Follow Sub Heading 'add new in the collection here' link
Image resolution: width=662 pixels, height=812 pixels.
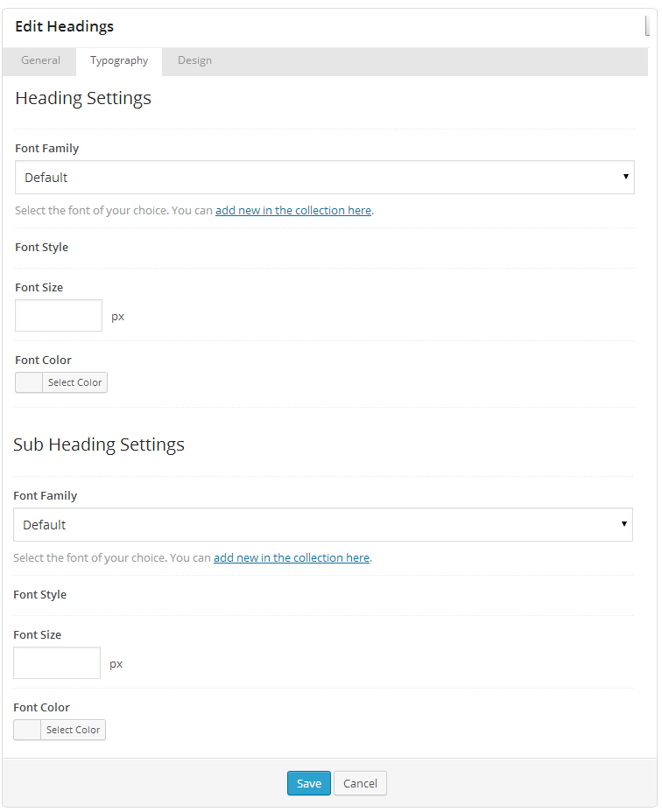(x=292, y=558)
